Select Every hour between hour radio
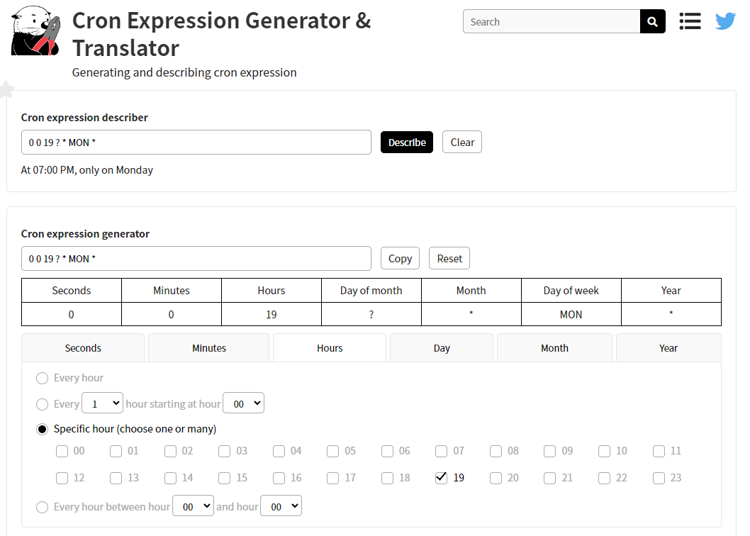This screenshot has width=750, height=536. 42,507
